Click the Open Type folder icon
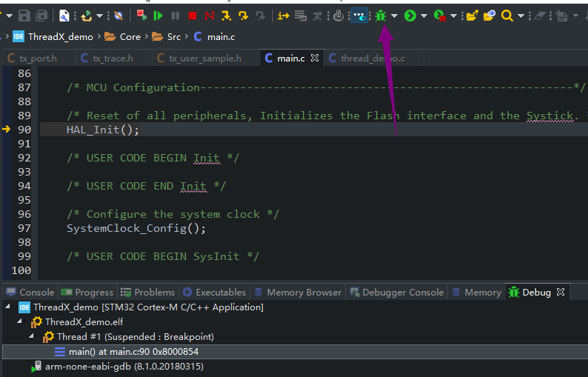The image size is (588, 377). pos(490,16)
